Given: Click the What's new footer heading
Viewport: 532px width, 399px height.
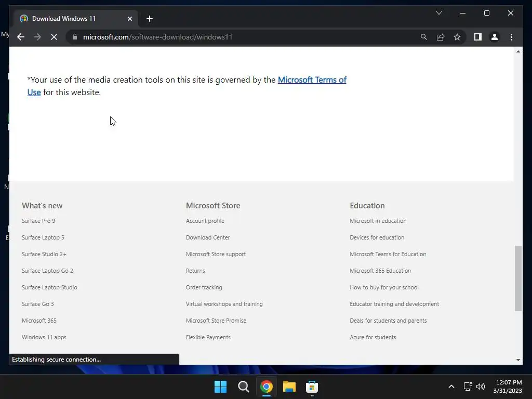Looking at the screenshot, I should 42,206.
